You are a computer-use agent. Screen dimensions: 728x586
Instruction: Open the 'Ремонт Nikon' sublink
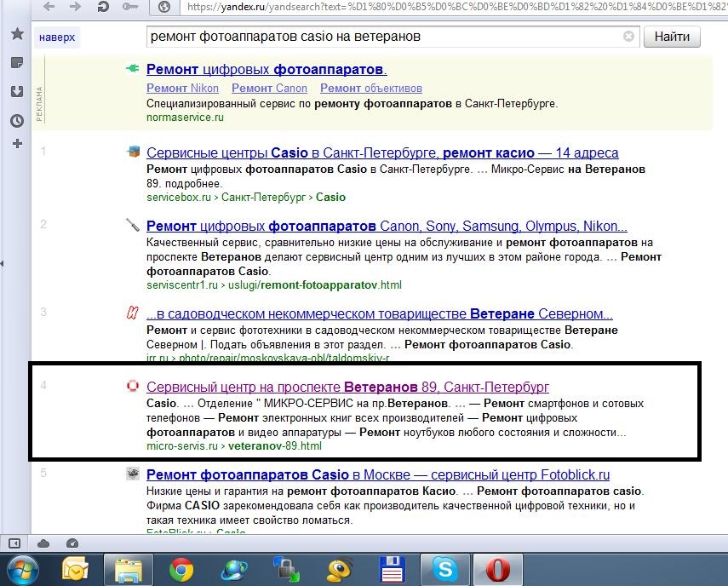click(x=182, y=89)
